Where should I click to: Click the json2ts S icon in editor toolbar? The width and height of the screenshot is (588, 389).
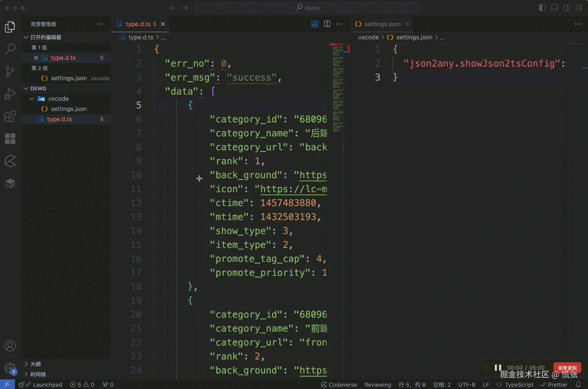[315, 24]
